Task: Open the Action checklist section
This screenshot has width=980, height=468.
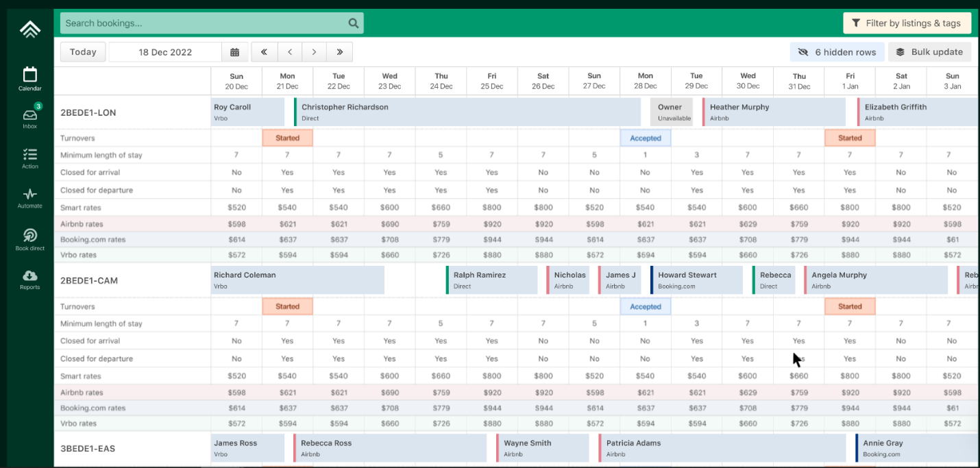Action: pyautogui.click(x=29, y=158)
